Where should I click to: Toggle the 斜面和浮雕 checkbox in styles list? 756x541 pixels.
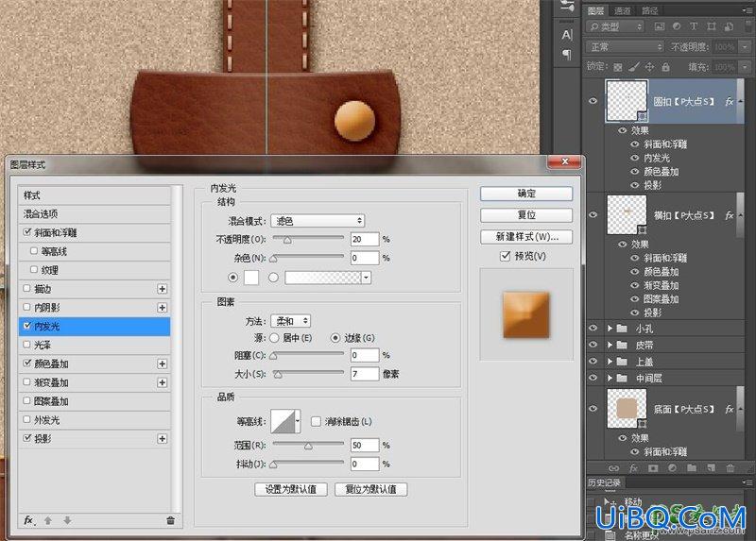click(27, 232)
